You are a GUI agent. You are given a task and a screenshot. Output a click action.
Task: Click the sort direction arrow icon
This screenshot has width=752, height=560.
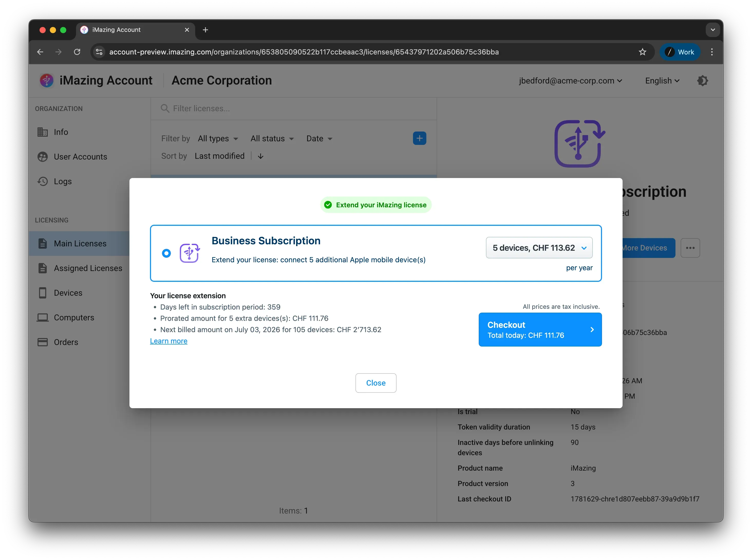[x=260, y=156]
